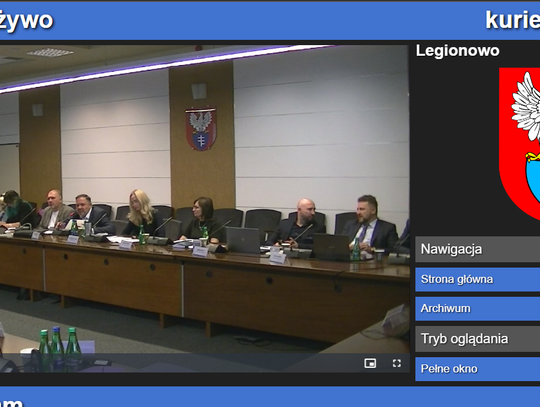
Task: Toggle picture-in-picture mode on the video
Action: pos(370,363)
